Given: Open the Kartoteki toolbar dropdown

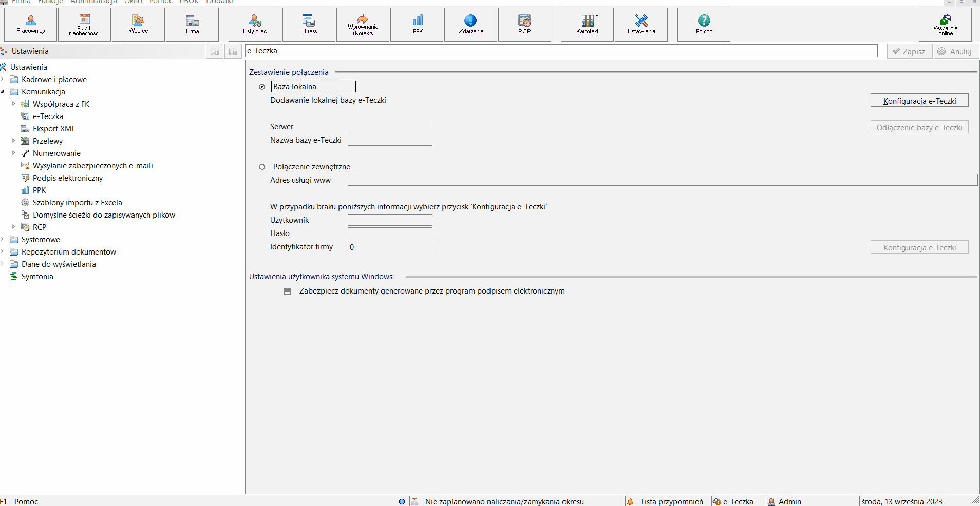Looking at the screenshot, I should tap(587, 25).
